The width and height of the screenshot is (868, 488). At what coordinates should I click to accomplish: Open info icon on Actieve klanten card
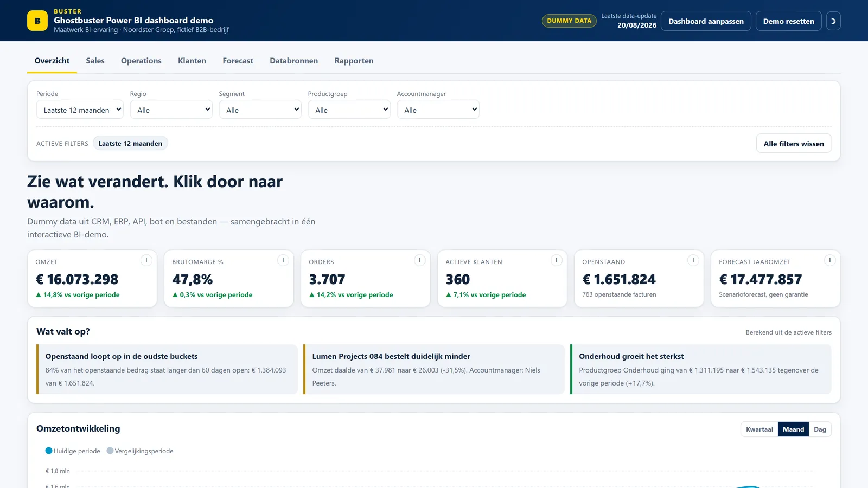click(557, 260)
